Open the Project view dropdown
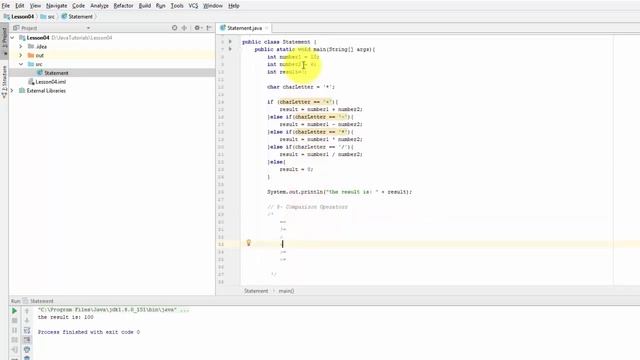Image resolution: width=640 pixels, height=360 pixels. (x=88, y=28)
